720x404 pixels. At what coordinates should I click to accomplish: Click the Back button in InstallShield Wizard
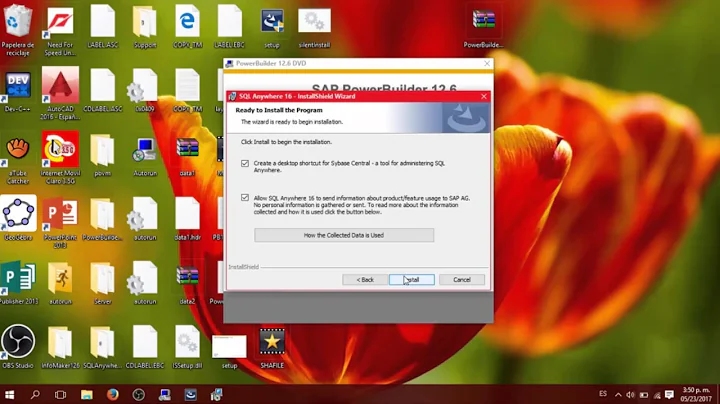pos(365,280)
